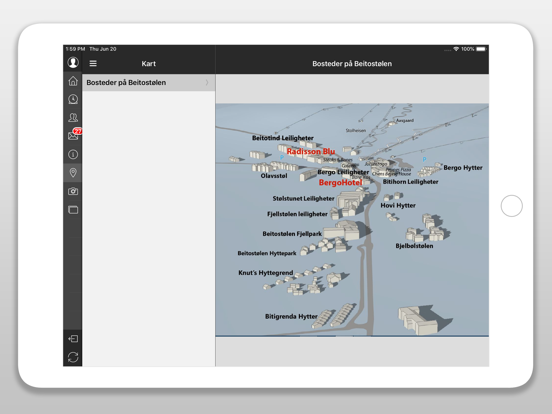The image size is (552, 414).
Task: Open the hamburger menu icon
Action: click(x=93, y=63)
